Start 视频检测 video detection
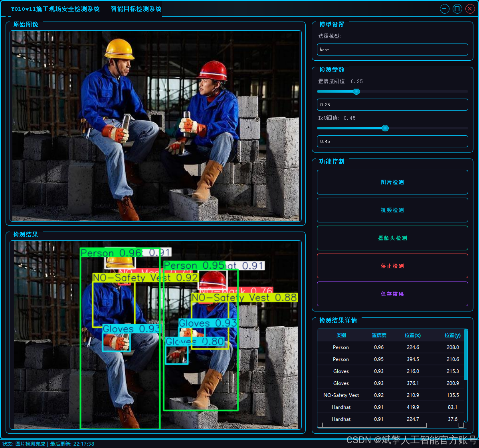 click(392, 210)
